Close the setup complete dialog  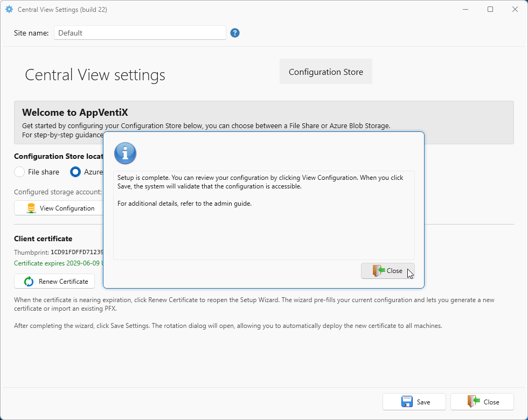pyautogui.click(x=387, y=271)
